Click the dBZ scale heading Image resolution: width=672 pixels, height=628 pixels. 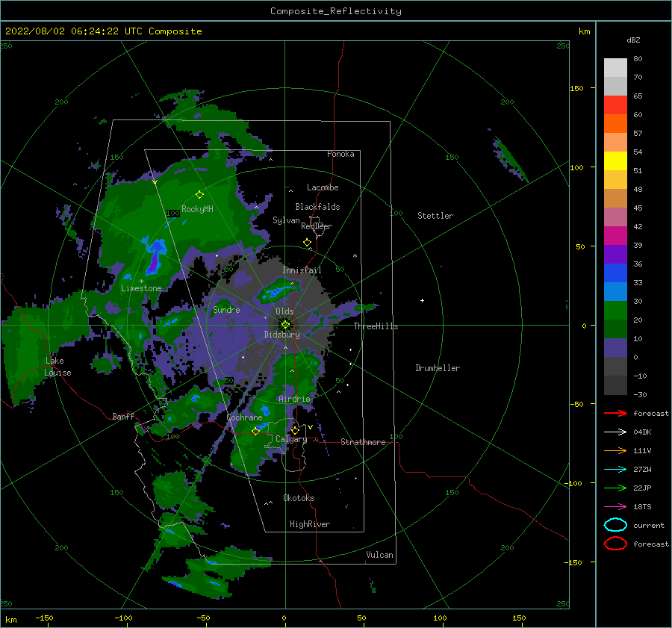coord(633,40)
